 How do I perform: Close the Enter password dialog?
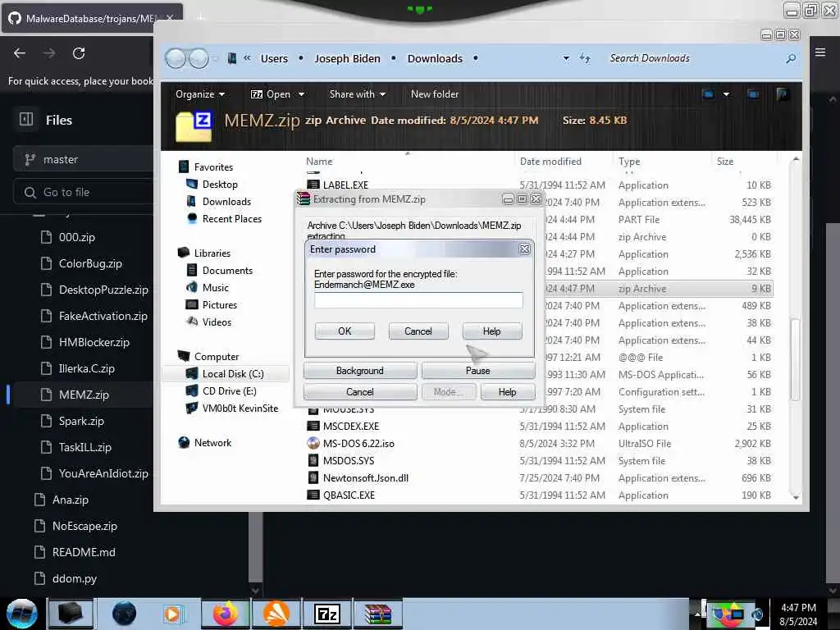(524, 249)
